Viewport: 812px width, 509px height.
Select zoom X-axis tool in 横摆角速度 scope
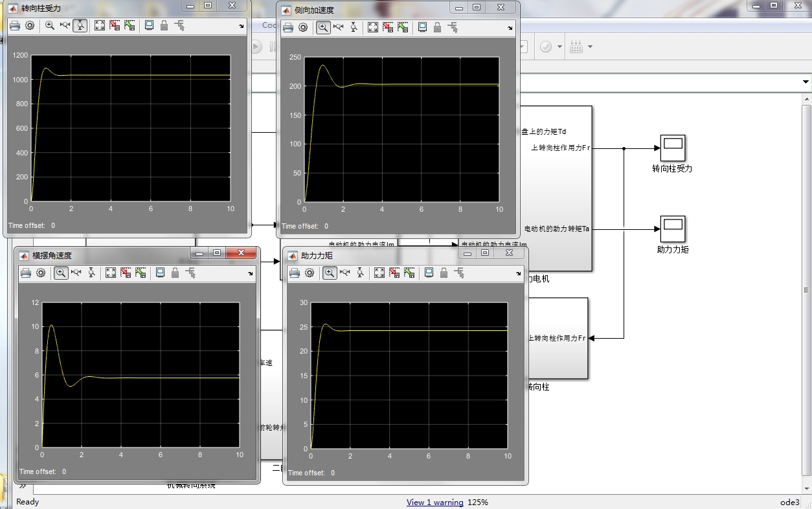tap(76, 273)
